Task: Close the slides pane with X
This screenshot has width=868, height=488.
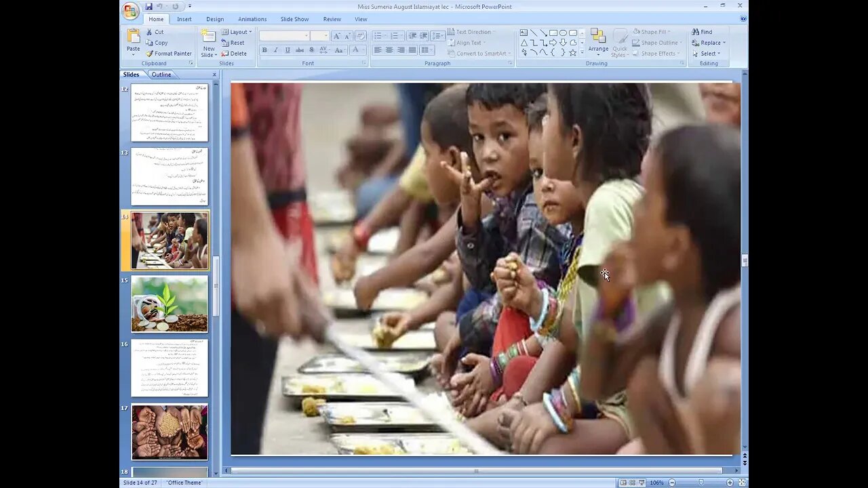Action: tap(214, 75)
